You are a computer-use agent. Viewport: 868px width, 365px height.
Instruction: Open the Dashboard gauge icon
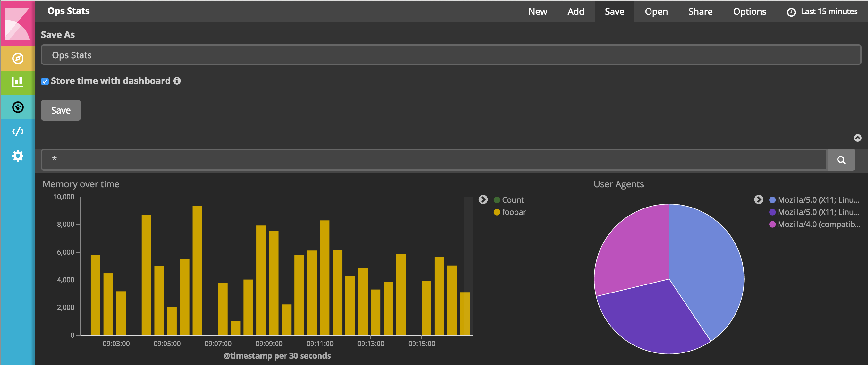pyautogui.click(x=18, y=107)
